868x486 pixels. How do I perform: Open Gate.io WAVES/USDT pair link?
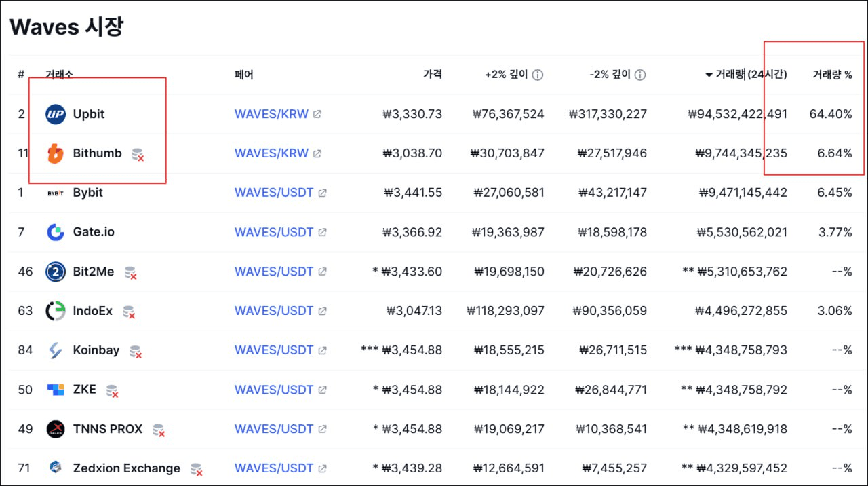[274, 232]
